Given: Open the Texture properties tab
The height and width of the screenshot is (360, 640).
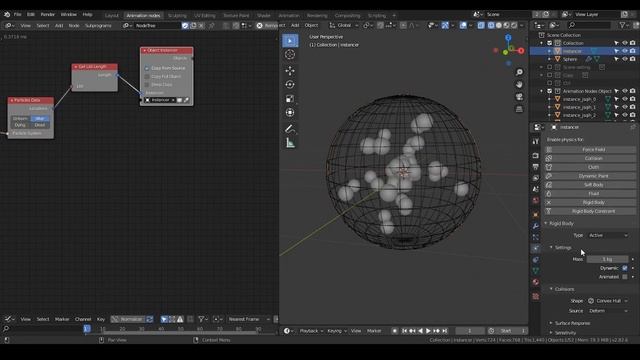Looking at the screenshot, I should pos(536,296).
